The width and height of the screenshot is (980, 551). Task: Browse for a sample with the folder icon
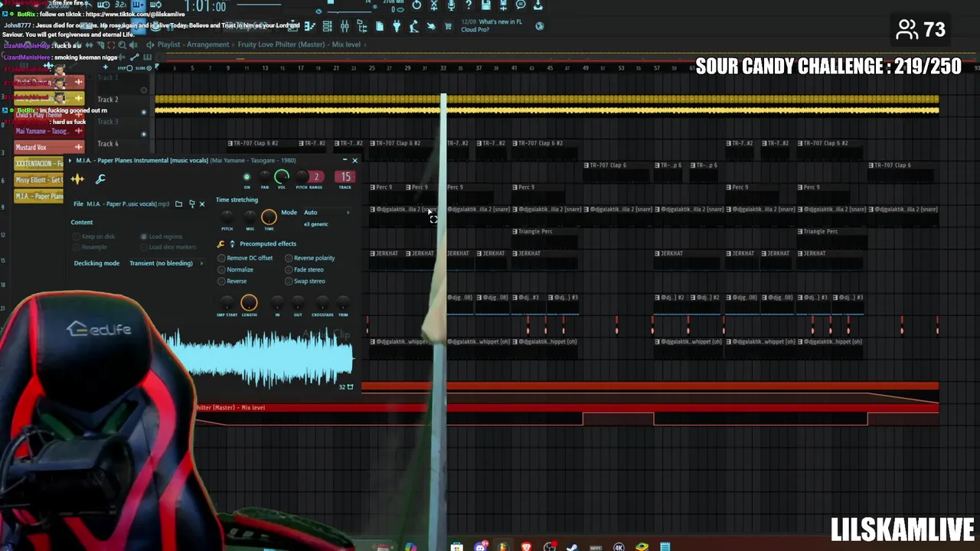pyautogui.click(x=178, y=204)
